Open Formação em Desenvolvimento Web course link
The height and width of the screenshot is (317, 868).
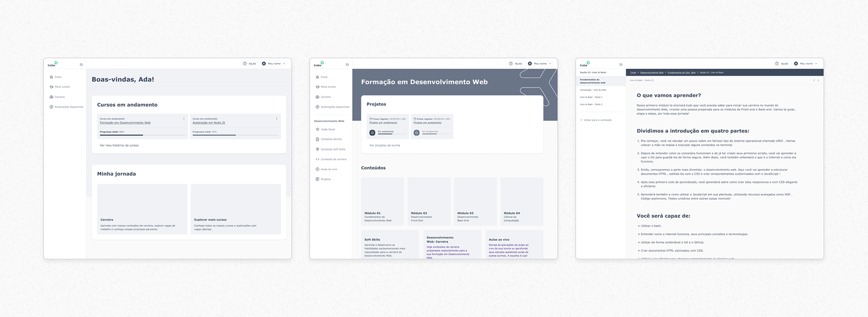coord(125,123)
